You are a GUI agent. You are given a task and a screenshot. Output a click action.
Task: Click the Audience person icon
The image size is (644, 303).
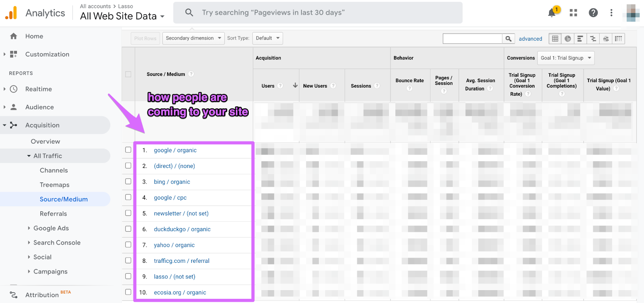[14, 107]
